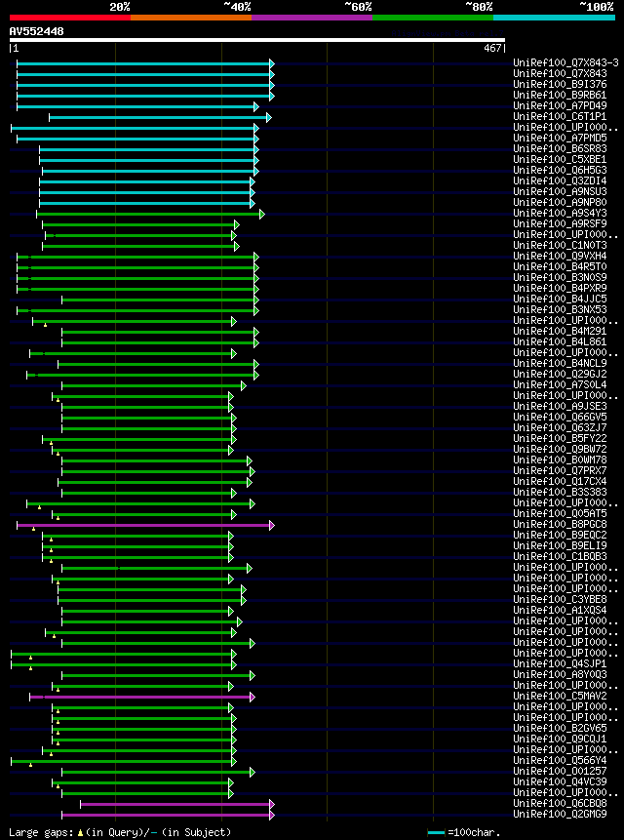The width and height of the screenshot is (624, 840).
Task: Select the UniRef100_B4PXR9 label
Action: coord(561,288)
